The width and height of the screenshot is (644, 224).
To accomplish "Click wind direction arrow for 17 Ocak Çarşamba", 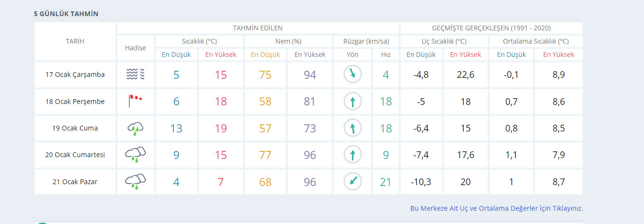I will pyautogui.click(x=352, y=74).
